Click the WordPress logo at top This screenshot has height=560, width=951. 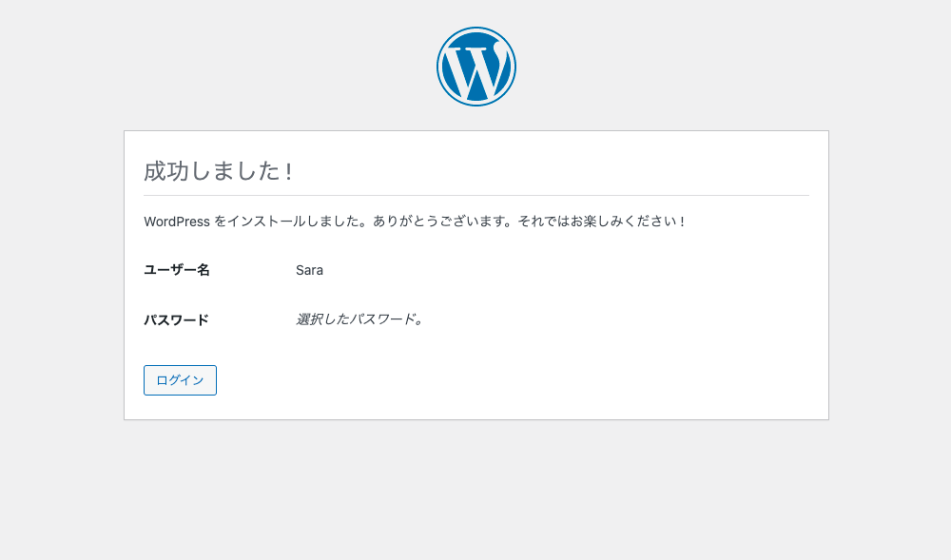476,66
